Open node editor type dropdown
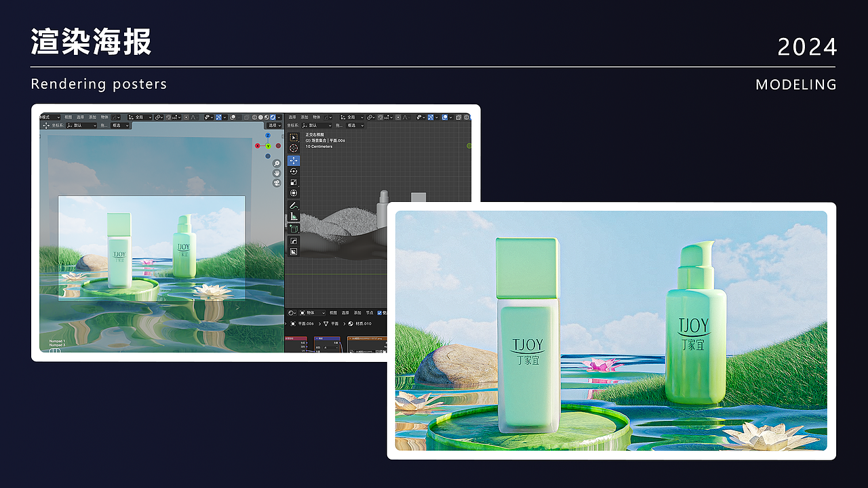The width and height of the screenshot is (868, 488). point(292,313)
